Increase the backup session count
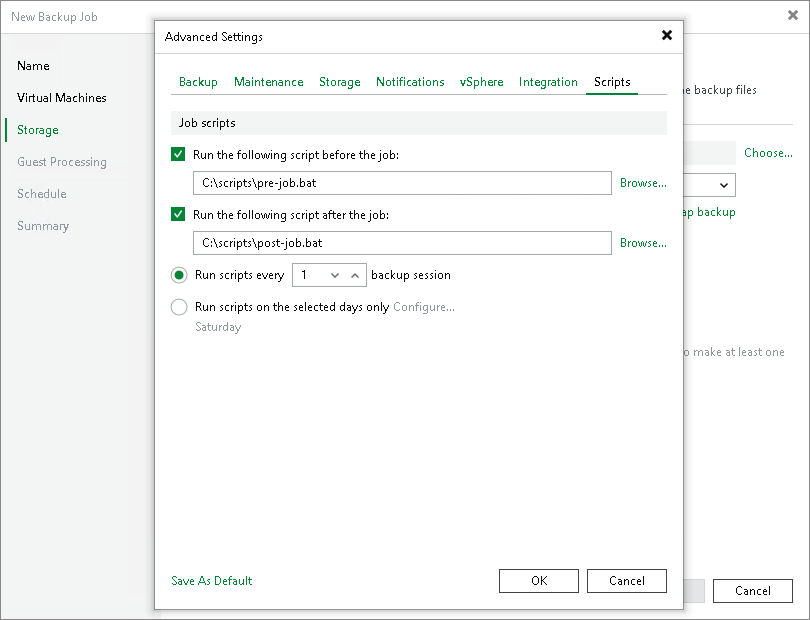810x620 pixels. (355, 275)
